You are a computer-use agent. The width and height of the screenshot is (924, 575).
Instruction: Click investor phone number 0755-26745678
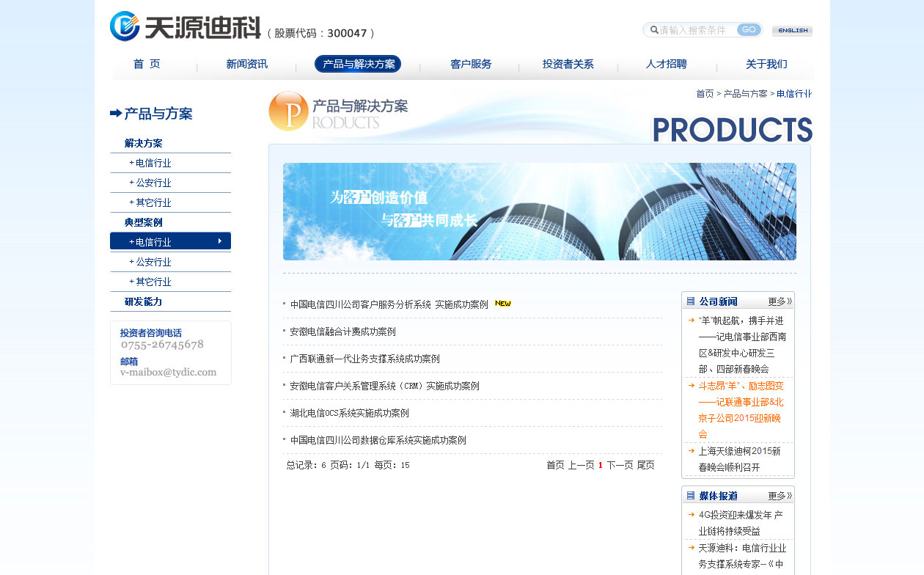162,345
